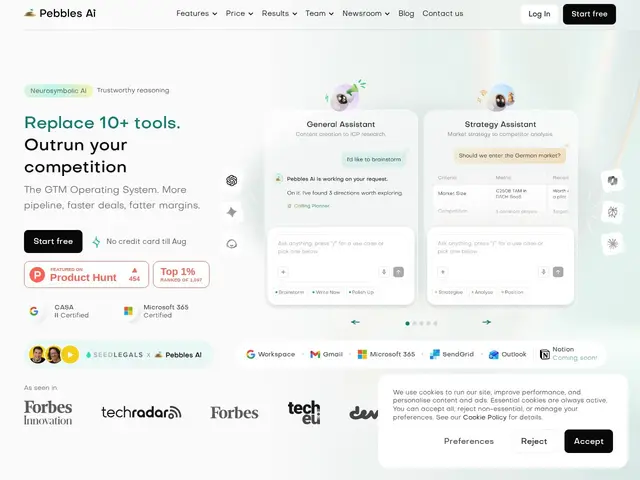Image resolution: width=640 pixels, height=480 pixels.
Task: Click the SeedLegals x Pebbles AI banner
Action: click(119, 355)
